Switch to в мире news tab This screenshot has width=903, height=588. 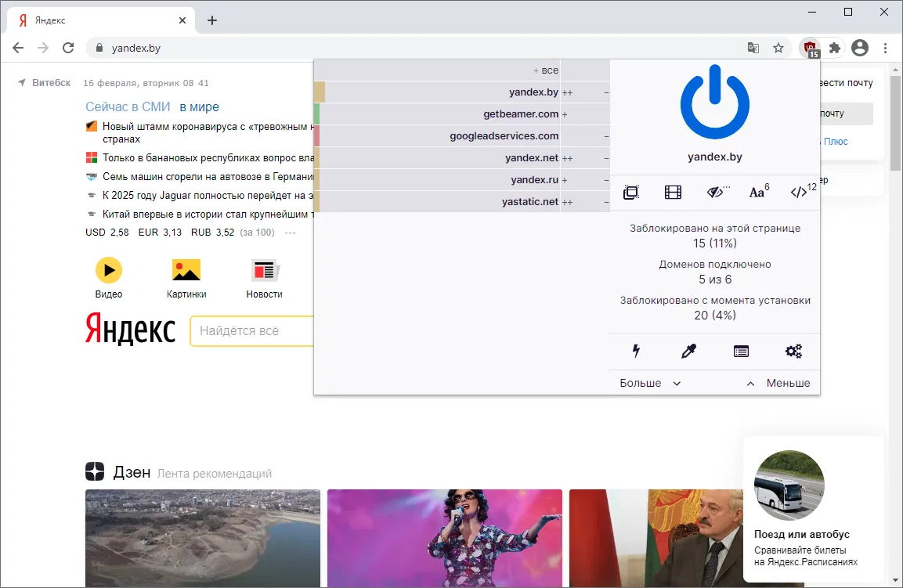[x=199, y=106]
